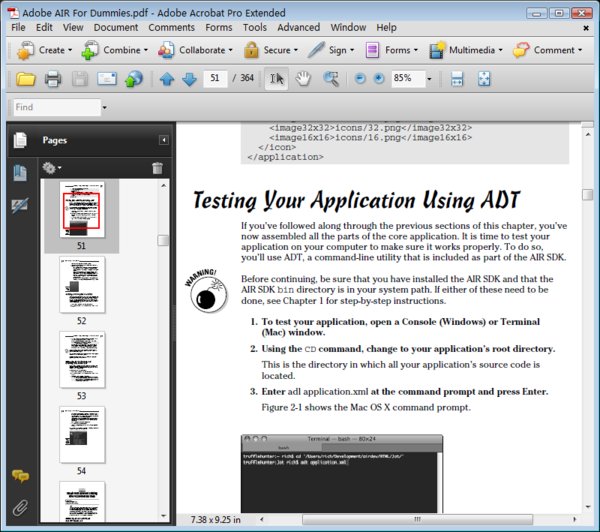Open the Advanced menu
Image resolution: width=600 pixels, height=532 pixels.
pyautogui.click(x=298, y=27)
